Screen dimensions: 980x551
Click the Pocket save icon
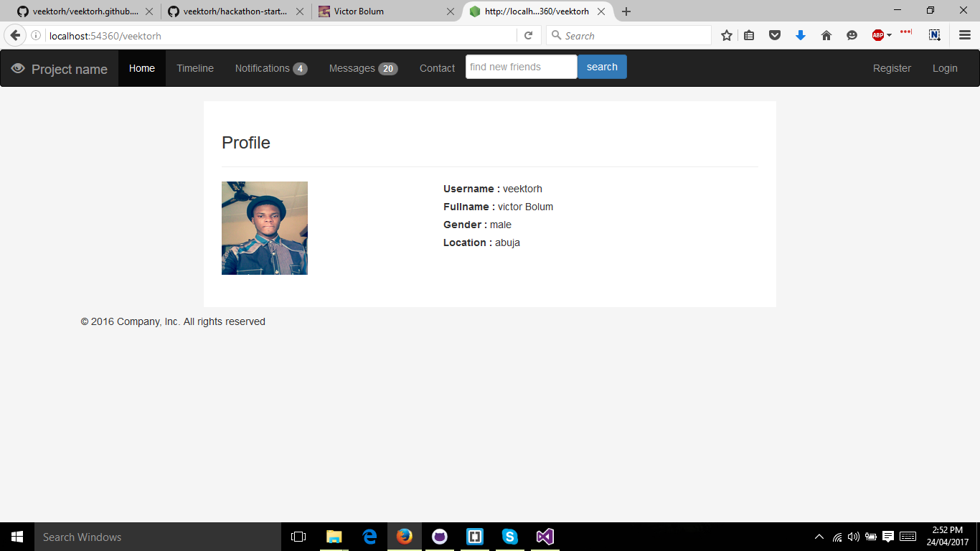[775, 34]
